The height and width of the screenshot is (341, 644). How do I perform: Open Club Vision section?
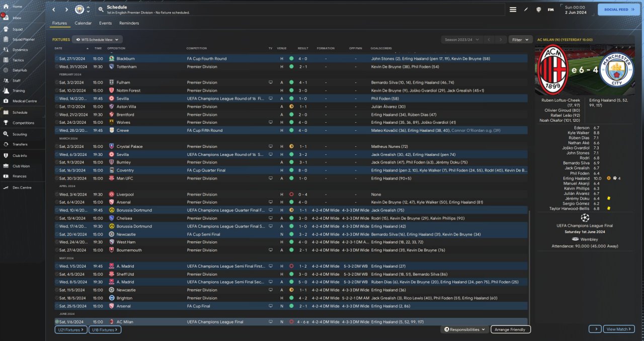point(21,166)
